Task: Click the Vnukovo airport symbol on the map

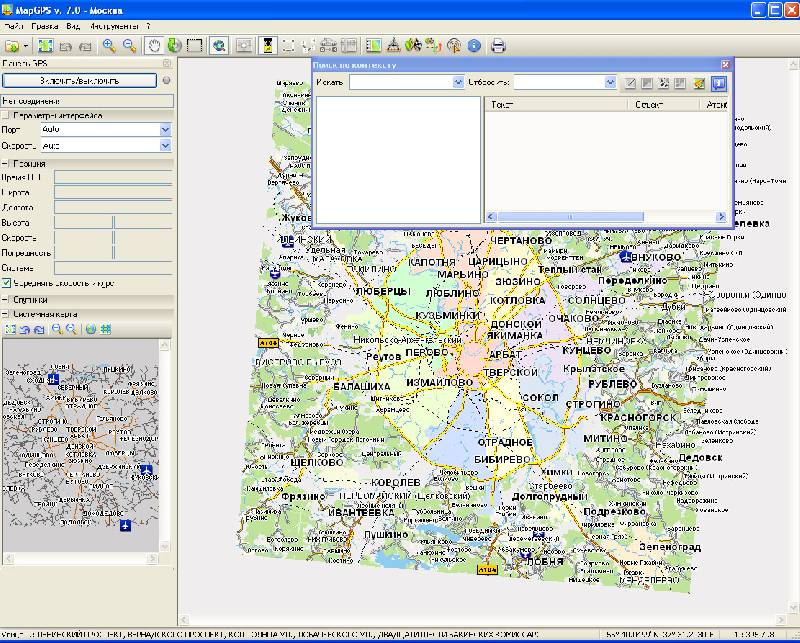Action: tap(626, 257)
